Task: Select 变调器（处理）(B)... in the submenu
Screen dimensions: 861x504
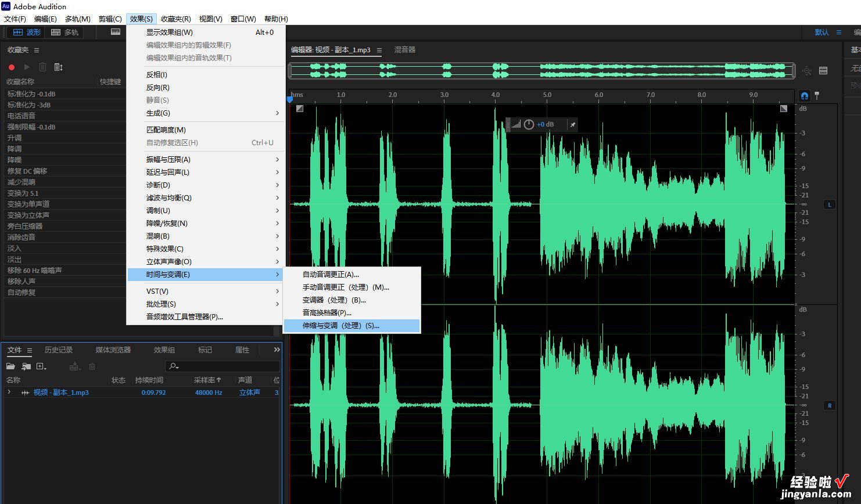Action: (352, 300)
